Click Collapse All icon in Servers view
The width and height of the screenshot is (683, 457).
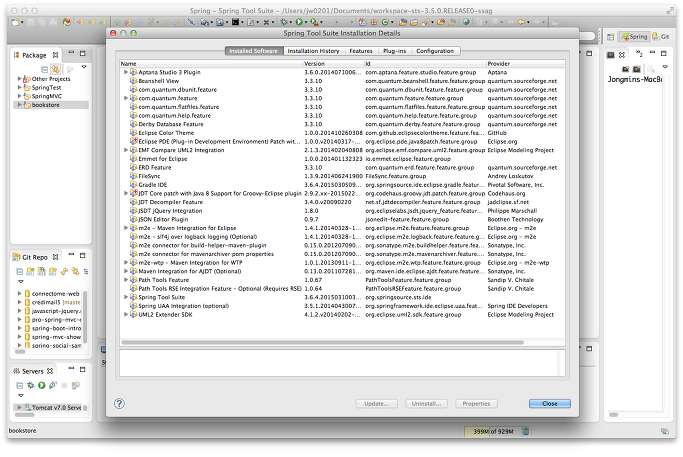click(20, 385)
